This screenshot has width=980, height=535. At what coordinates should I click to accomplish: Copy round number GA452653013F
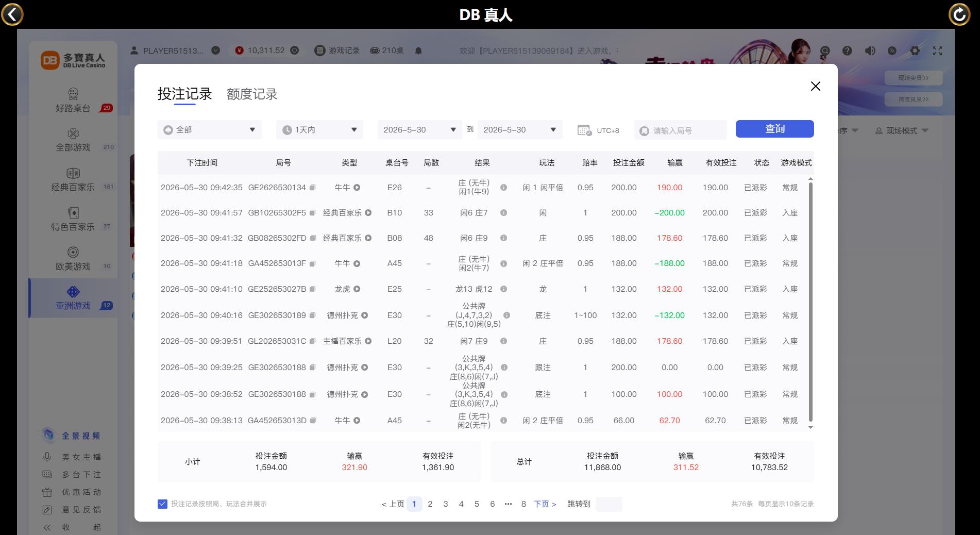312,263
